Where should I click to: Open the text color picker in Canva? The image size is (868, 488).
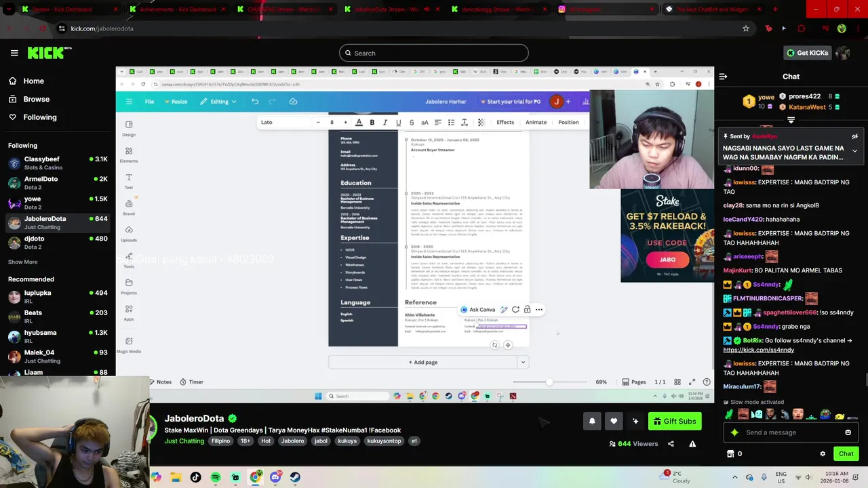(359, 123)
